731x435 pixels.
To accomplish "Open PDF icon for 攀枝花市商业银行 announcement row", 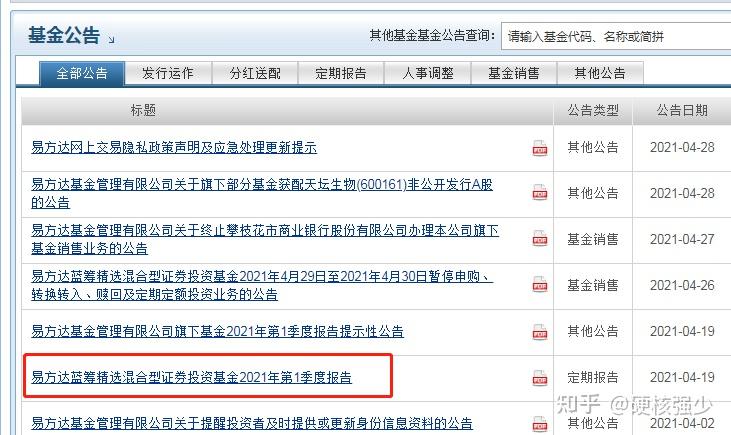I will 540,239.
